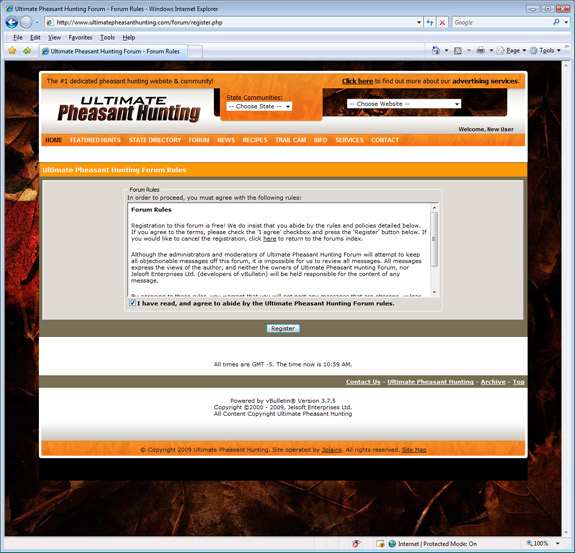575x553 pixels.
Task: Click the browser Back arrow button
Action: tap(12, 22)
